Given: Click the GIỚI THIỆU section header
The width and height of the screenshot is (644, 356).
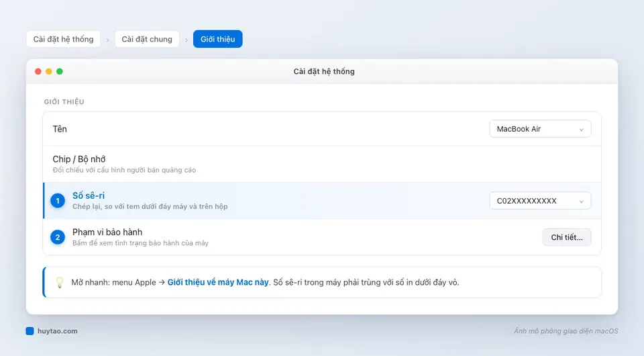Looking at the screenshot, I should (x=64, y=101).
